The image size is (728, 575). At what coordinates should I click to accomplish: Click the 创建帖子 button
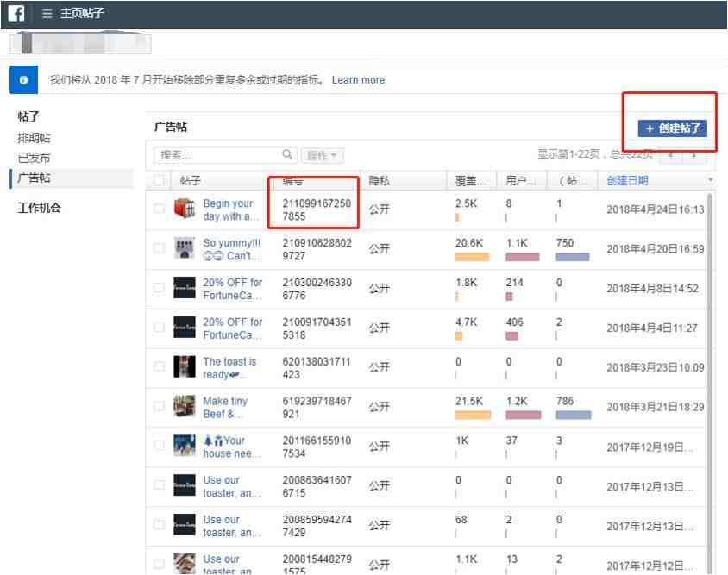click(x=672, y=128)
